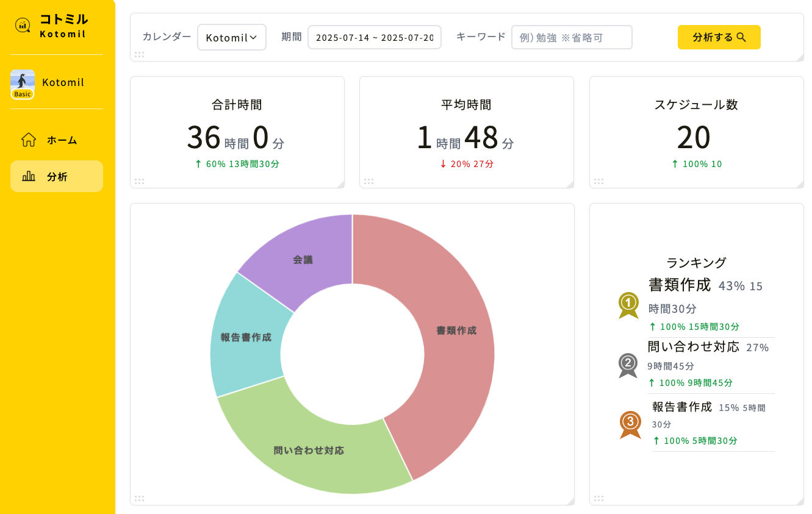Click the silver second-place medal icon
Screen dimensions: 812x514
(628, 365)
